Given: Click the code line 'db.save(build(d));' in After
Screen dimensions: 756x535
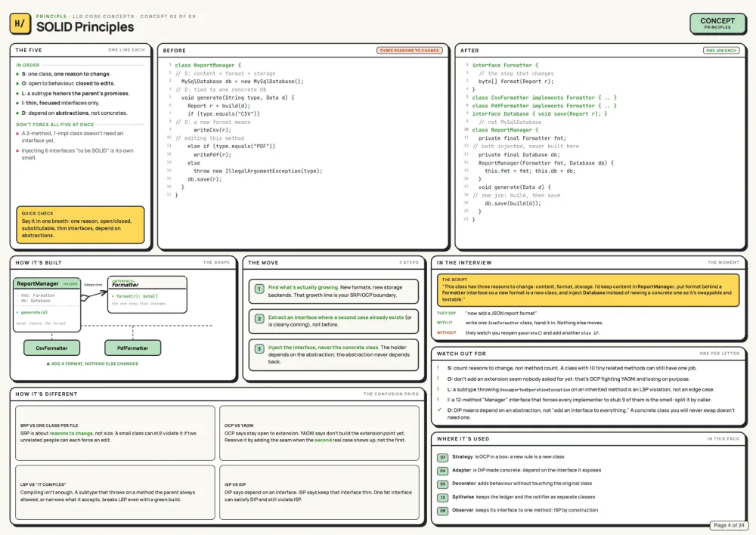Looking at the screenshot, I should (513, 203).
